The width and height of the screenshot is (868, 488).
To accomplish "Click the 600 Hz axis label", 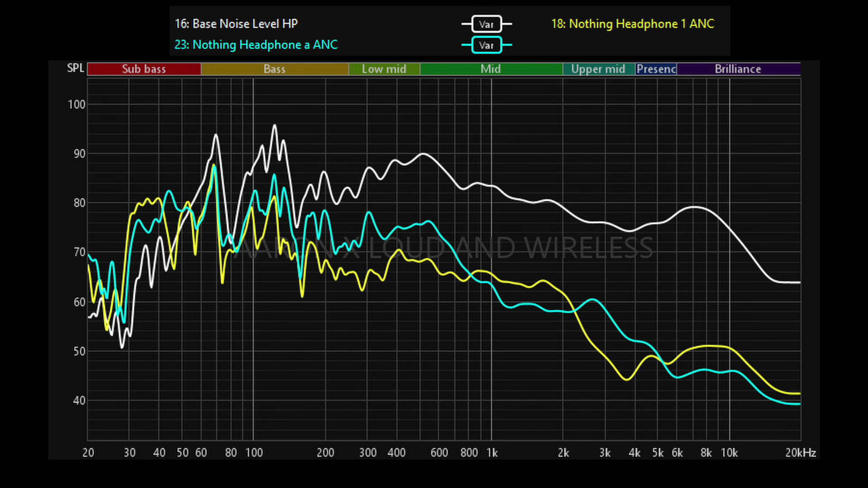I will [x=439, y=453].
